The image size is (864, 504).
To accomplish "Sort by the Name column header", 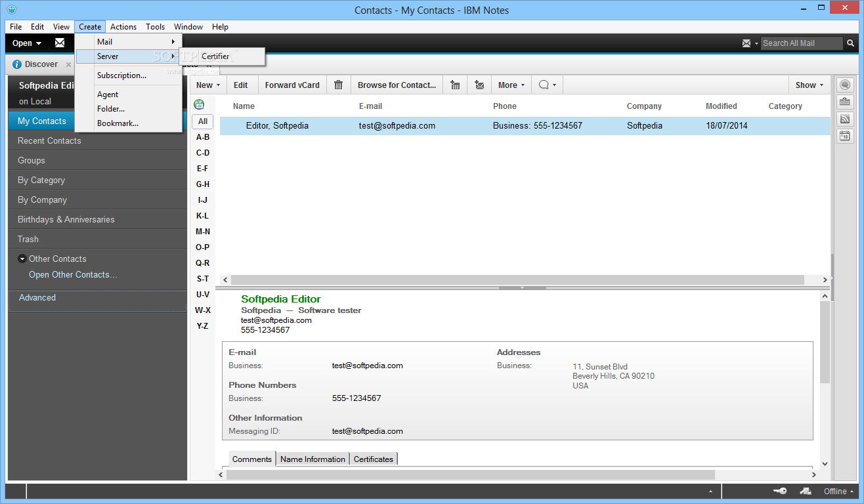I will [x=244, y=106].
